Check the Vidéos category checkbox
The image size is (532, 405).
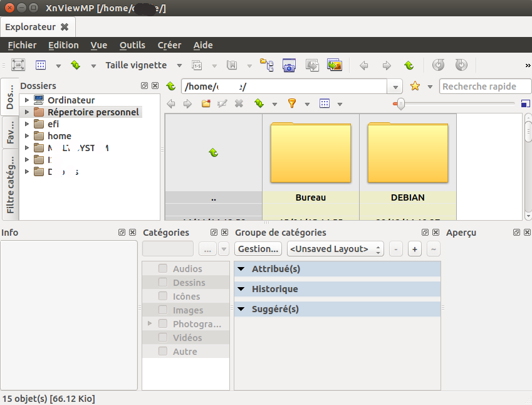pos(163,338)
